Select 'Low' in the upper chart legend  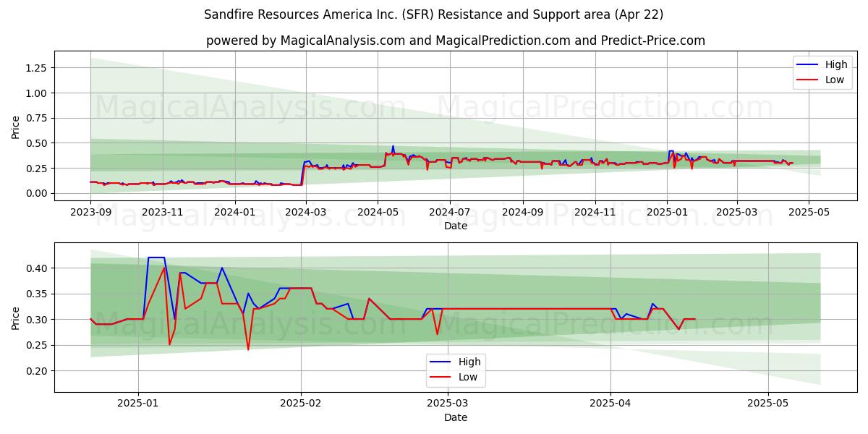(835, 80)
